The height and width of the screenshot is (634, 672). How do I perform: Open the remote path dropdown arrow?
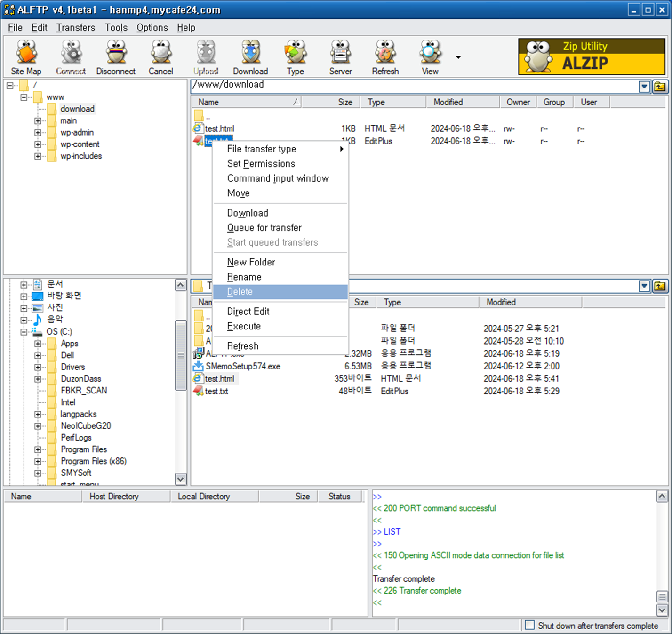(x=644, y=86)
